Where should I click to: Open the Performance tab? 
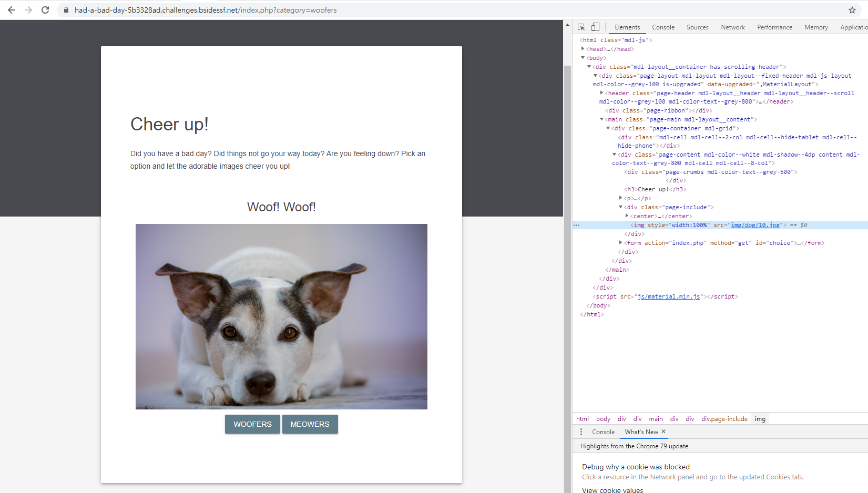click(774, 27)
